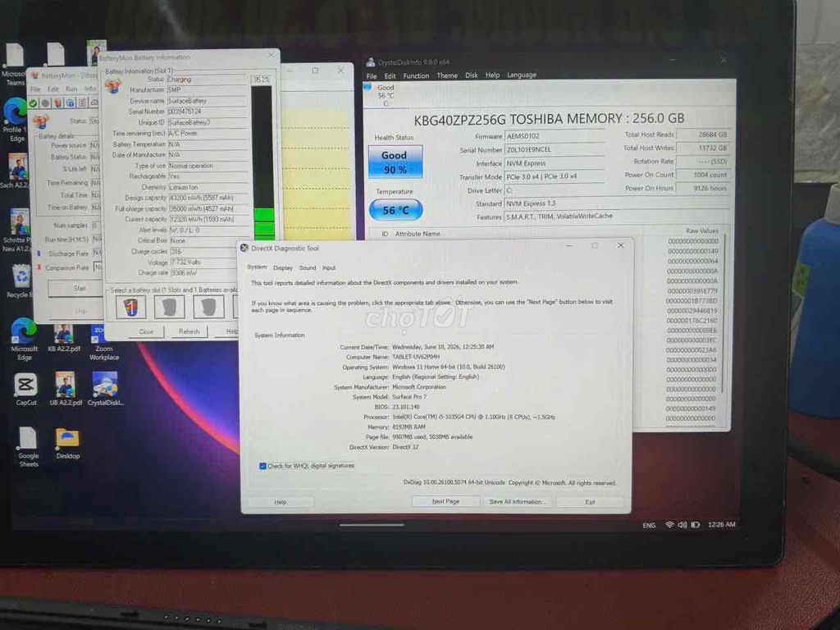Launch Microsoft Edge from desktop shortcut
This screenshot has height=630, width=840.
point(24,339)
